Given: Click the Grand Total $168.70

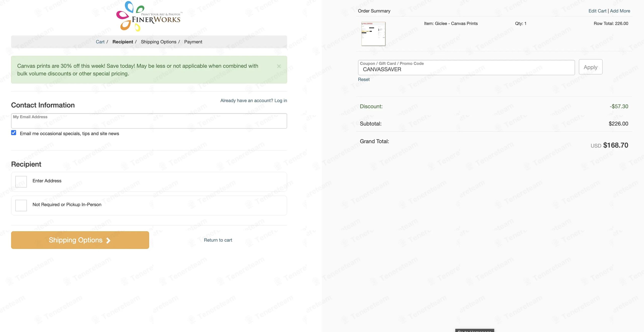Looking at the screenshot, I should (616, 145).
